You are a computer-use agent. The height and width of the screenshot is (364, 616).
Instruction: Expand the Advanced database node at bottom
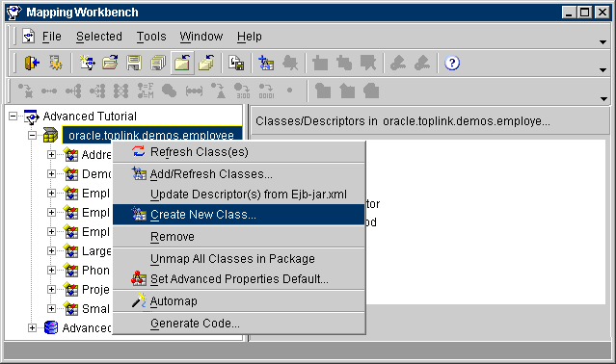point(32,328)
